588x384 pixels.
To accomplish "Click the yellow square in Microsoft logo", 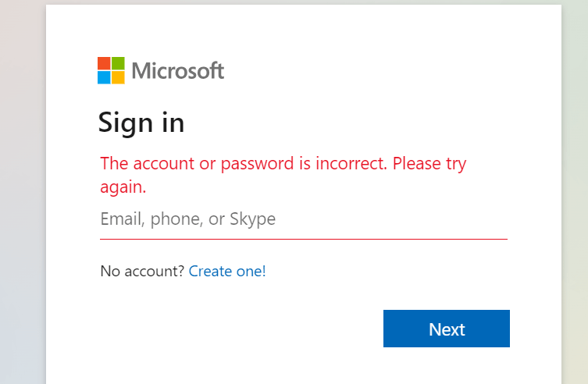I will [x=118, y=77].
